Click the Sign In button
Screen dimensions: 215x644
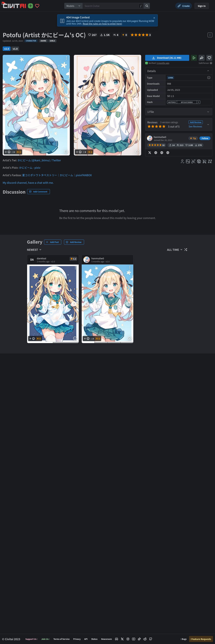pos(201,6)
